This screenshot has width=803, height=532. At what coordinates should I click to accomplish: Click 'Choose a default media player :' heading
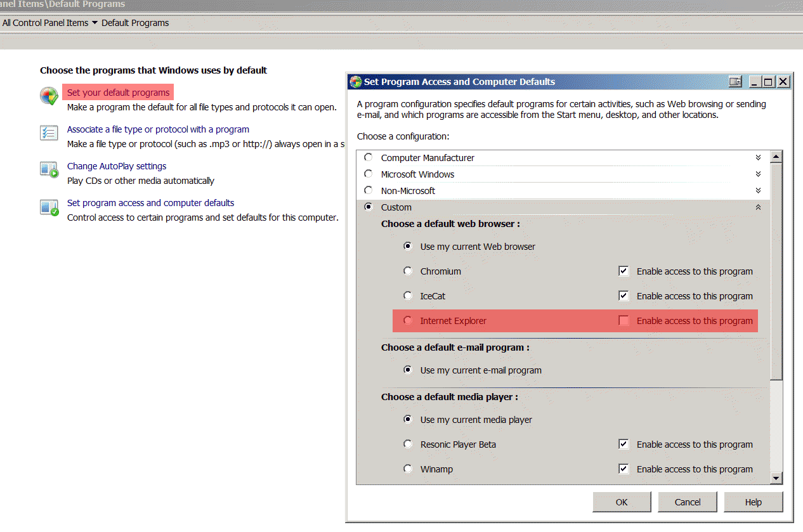click(x=450, y=396)
